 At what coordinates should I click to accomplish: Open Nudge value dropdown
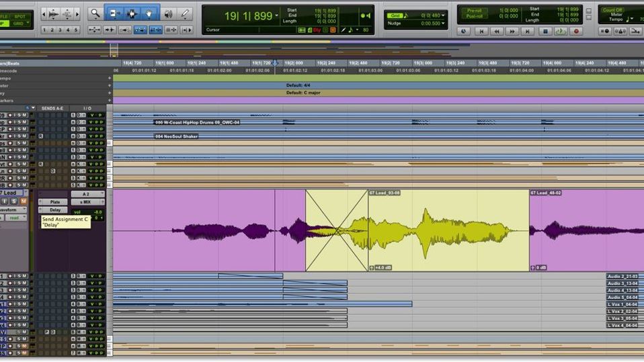click(x=443, y=24)
